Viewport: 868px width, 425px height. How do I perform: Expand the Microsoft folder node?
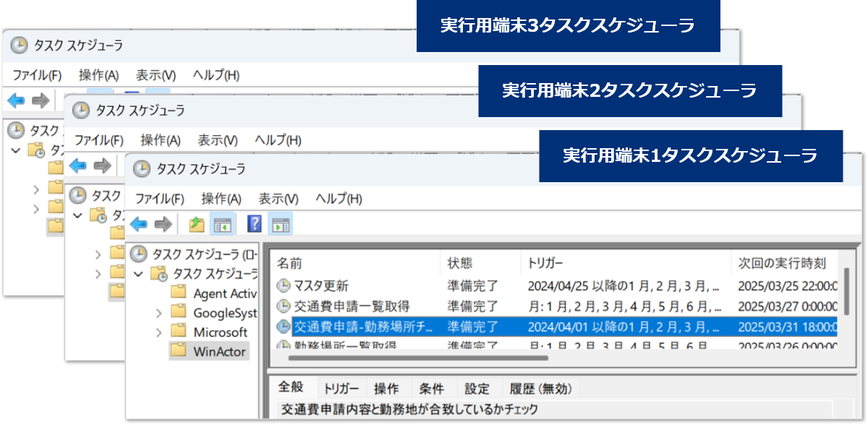158,332
